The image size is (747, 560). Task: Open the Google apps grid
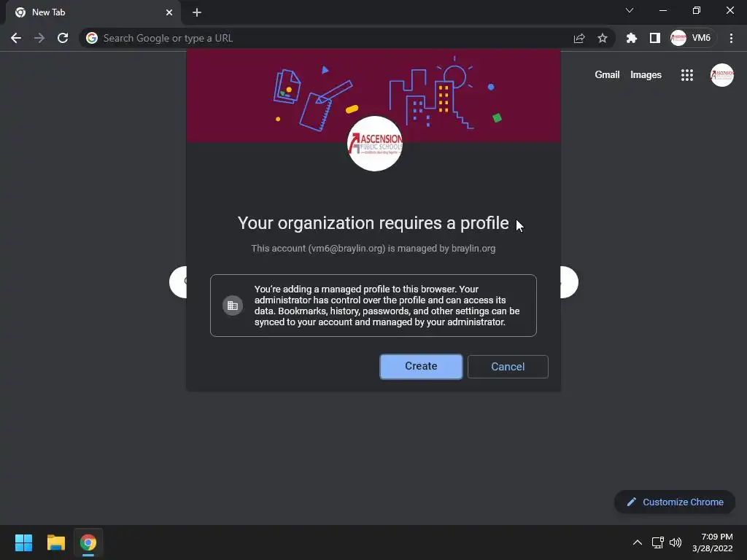(687, 75)
